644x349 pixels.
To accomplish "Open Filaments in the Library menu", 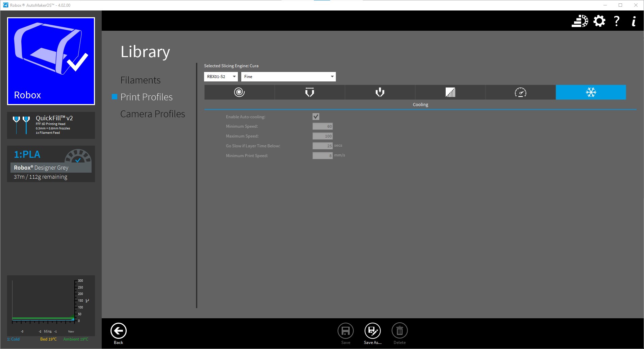I will [140, 80].
